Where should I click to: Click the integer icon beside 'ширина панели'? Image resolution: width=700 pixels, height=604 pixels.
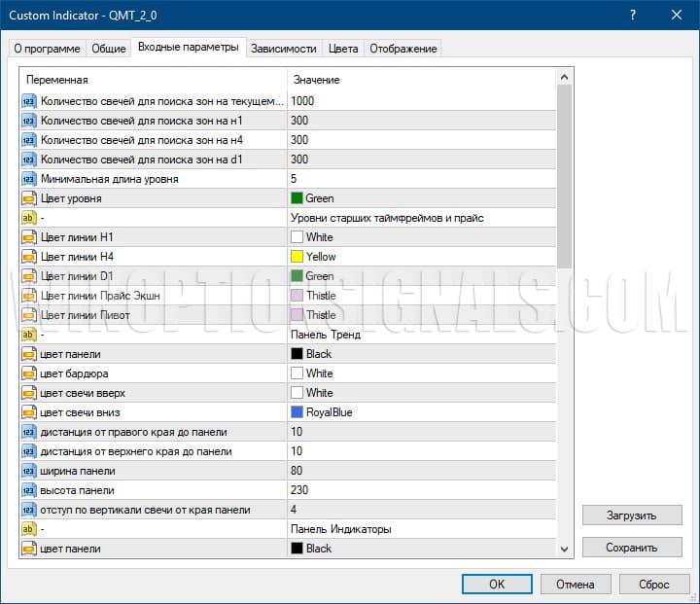click(28, 471)
